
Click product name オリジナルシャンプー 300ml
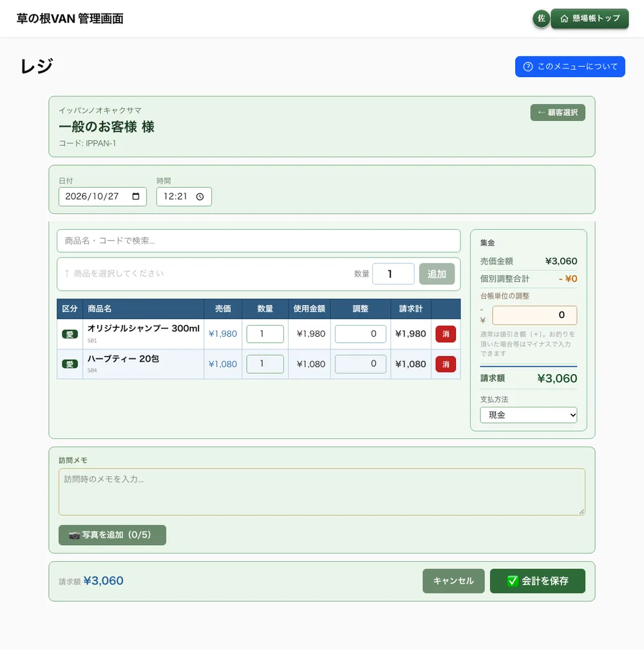pyautogui.click(x=144, y=328)
